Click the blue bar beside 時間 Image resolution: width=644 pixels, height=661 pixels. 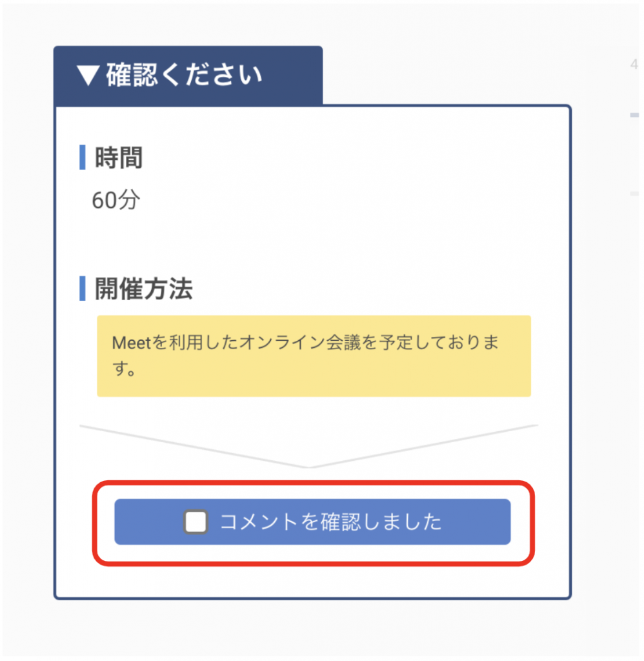click(83, 158)
